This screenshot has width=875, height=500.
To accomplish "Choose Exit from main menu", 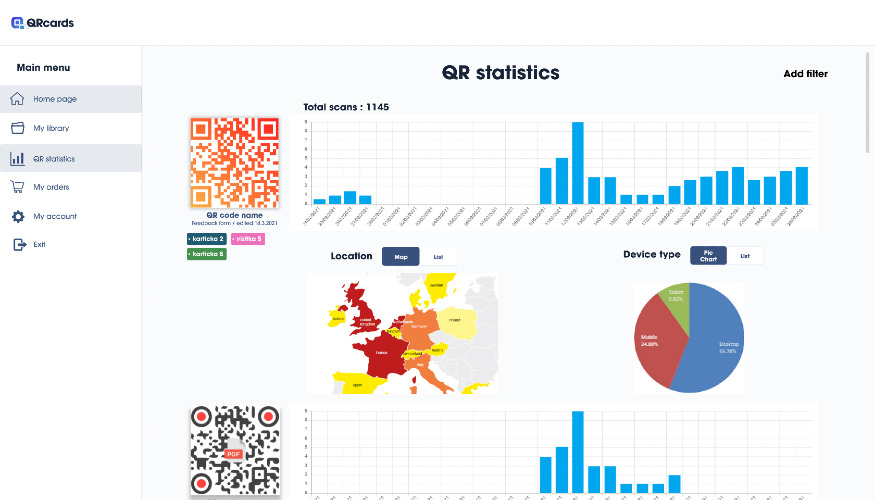I will [x=71, y=244].
